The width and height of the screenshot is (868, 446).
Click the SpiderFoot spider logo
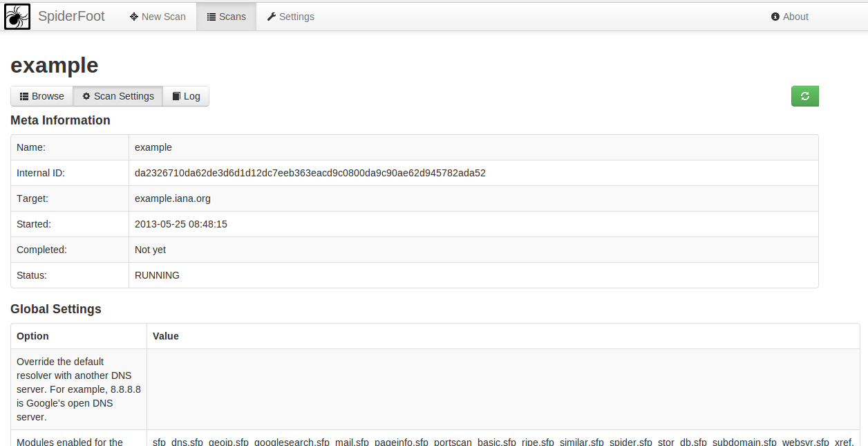17,17
